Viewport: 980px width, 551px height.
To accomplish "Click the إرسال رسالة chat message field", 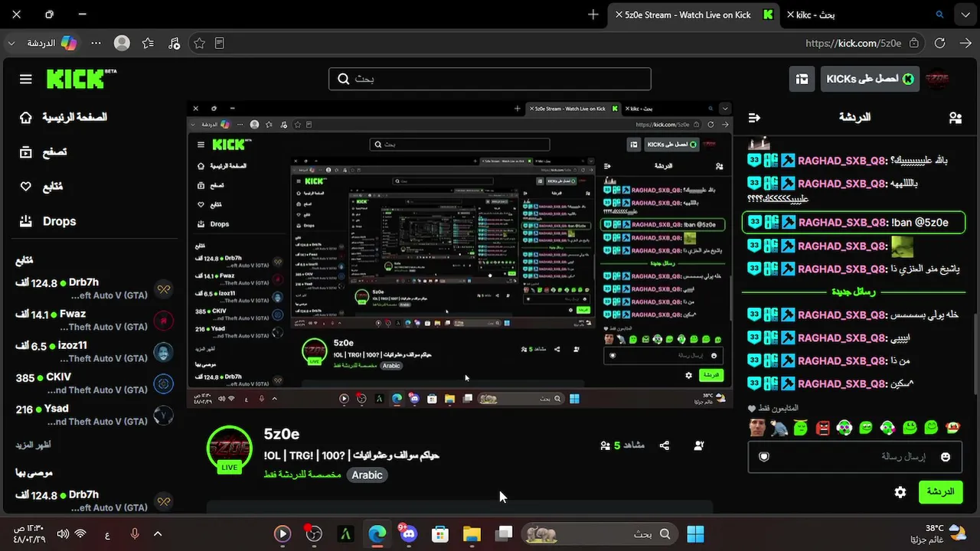I will pos(854,457).
